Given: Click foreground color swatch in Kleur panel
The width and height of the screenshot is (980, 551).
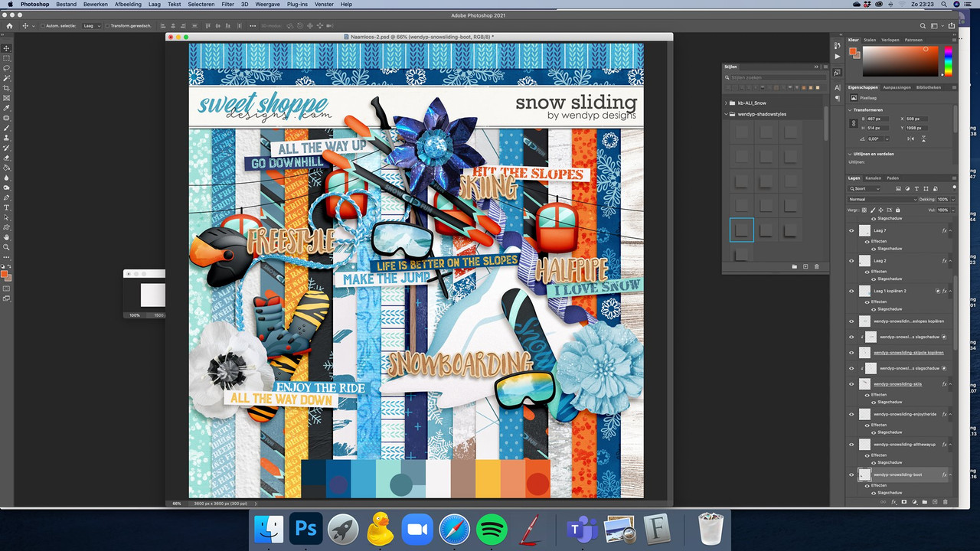Looking at the screenshot, I should pos(853,52).
